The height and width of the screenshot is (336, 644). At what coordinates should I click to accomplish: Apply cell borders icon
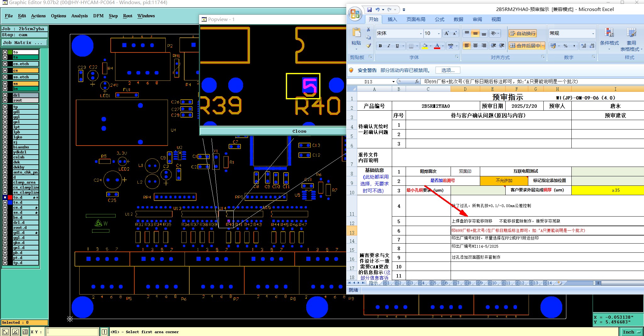(411, 46)
